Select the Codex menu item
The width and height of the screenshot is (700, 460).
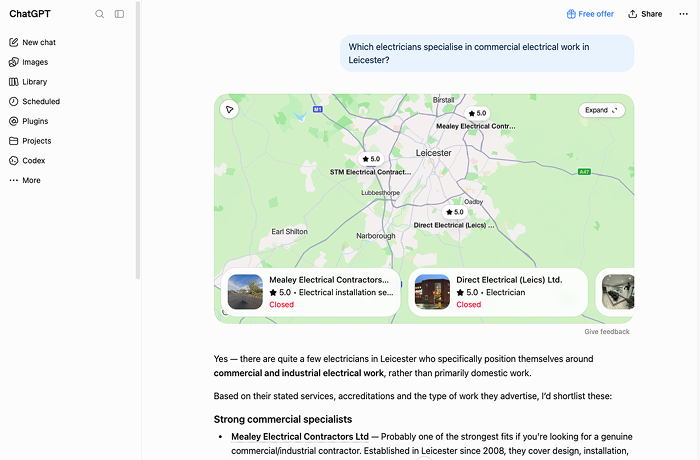[x=33, y=160]
